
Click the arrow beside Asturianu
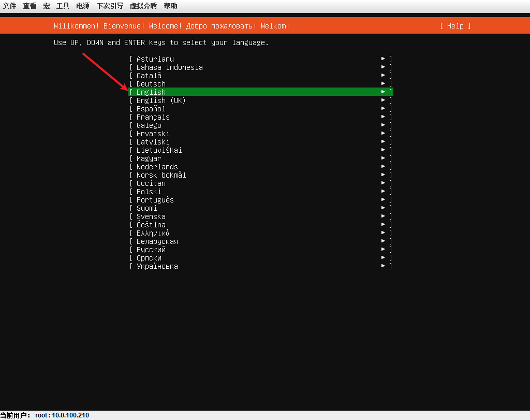(383, 59)
